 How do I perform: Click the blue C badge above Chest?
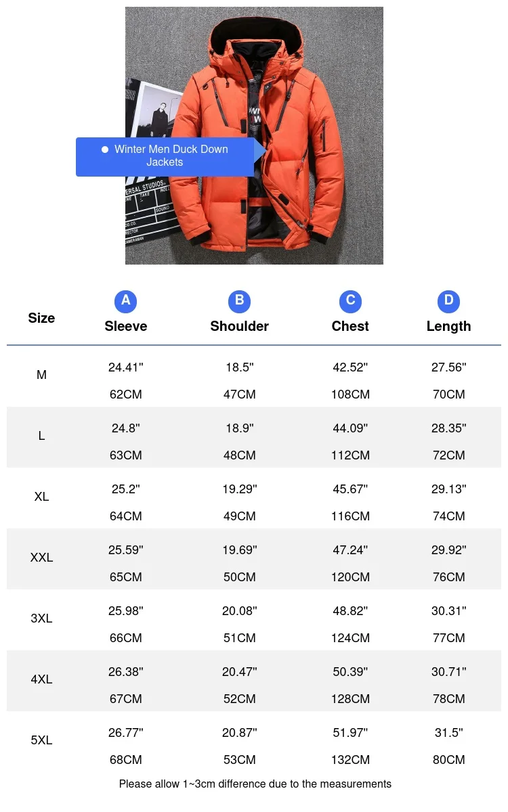[x=350, y=300]
